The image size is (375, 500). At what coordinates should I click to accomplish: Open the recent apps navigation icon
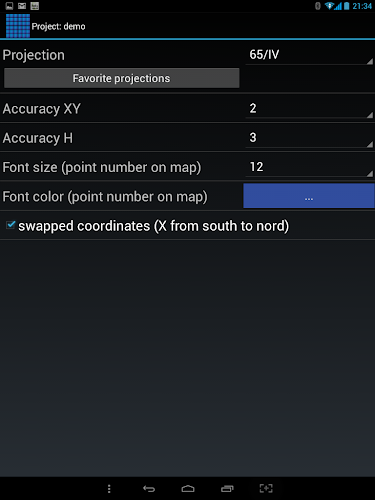point(227,489)
